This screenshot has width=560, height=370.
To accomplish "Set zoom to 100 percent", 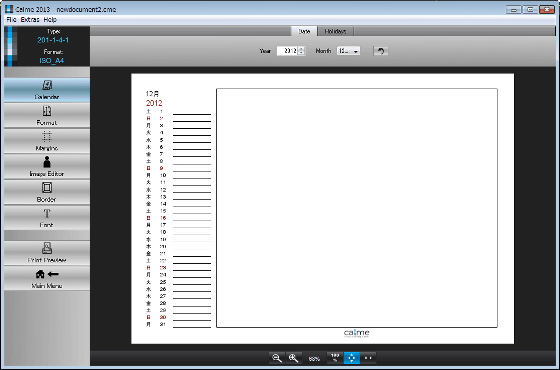I will coord(335,358).
